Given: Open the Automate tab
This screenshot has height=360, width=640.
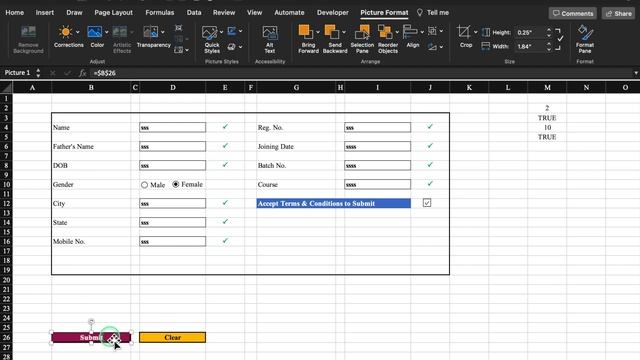Looking at the screenshot, I should pyautogui.click(x=289, y=13).
